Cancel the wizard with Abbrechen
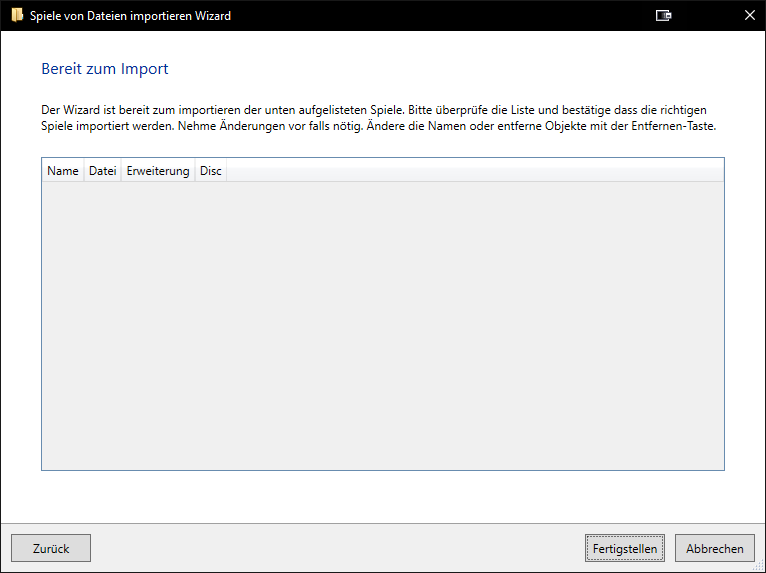Screen dimensions: 766x573 [x=715, y=548]
